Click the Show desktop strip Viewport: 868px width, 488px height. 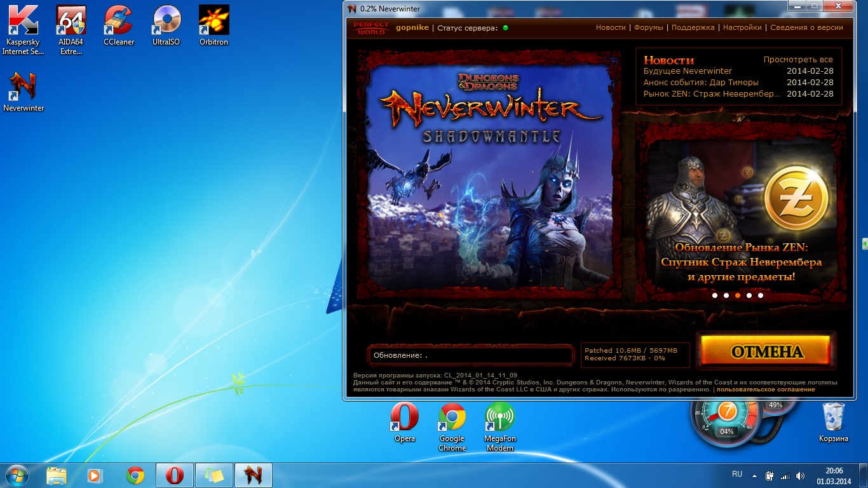point(864,476)
